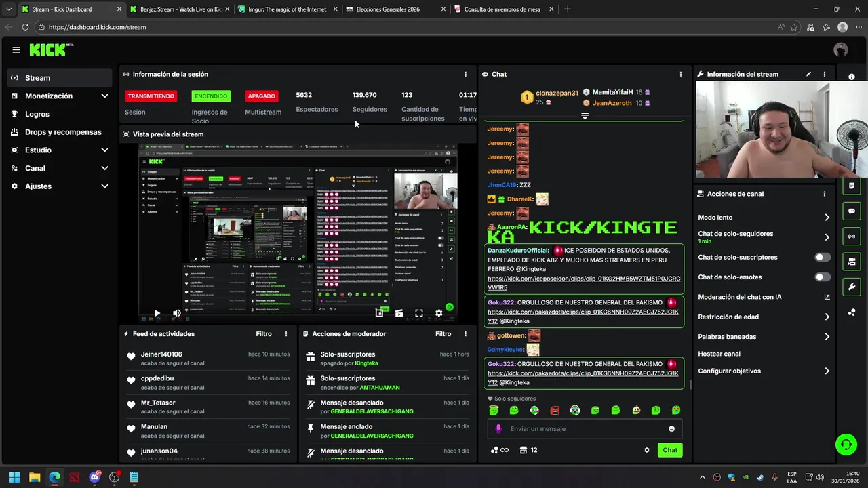Click the chat bubble icon in right sidebar
868x488 pixels.
coord(852,211)
